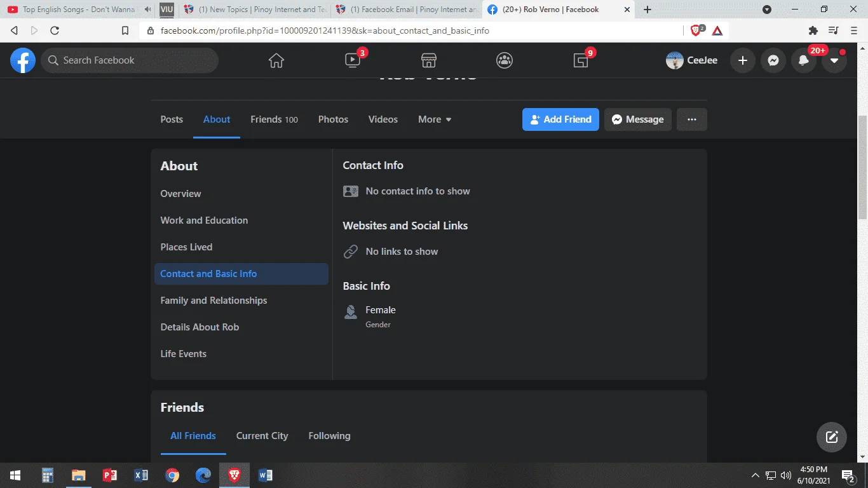Select Contact and Basic Info section
Screen dimensions: 868x488
(x=241, y=274)
